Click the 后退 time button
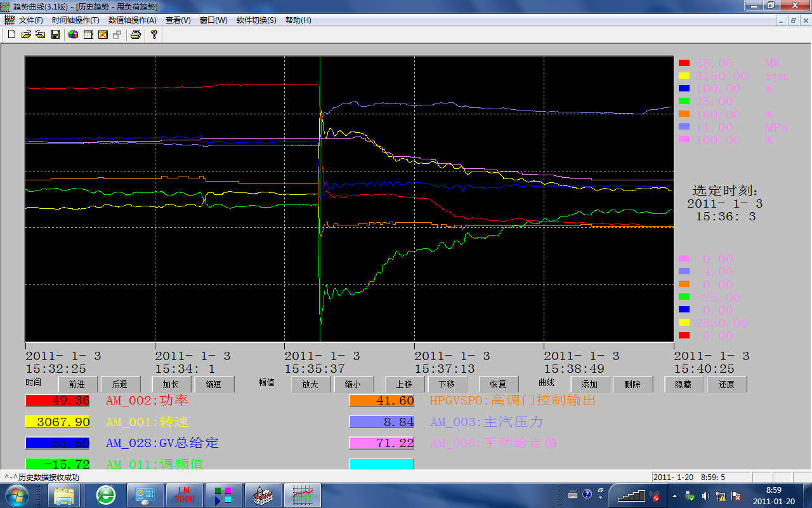This screenshot has width=812, height=508. [x=120, y=384]
